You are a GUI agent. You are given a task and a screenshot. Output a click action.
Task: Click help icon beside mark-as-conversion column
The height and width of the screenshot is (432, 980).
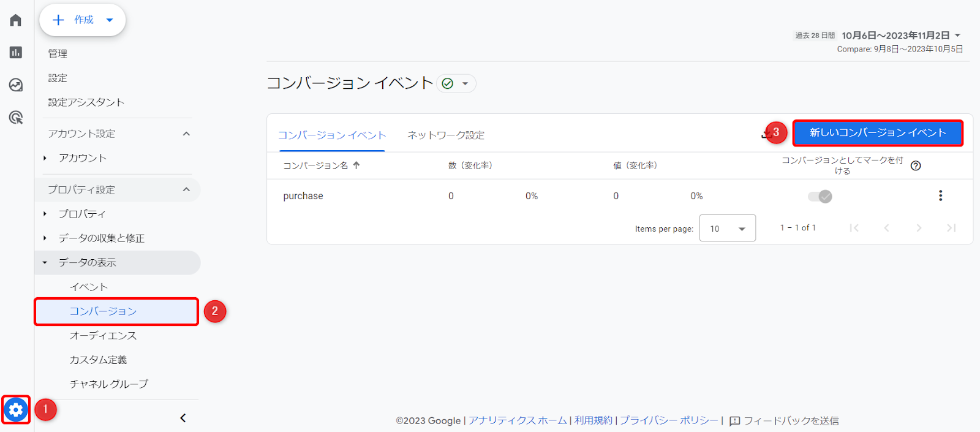(916, 165)
